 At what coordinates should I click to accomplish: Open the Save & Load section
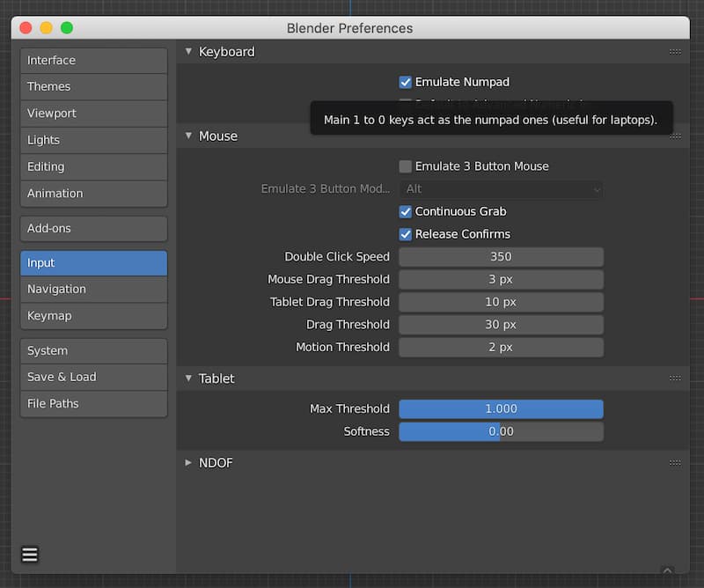point(93,377)
